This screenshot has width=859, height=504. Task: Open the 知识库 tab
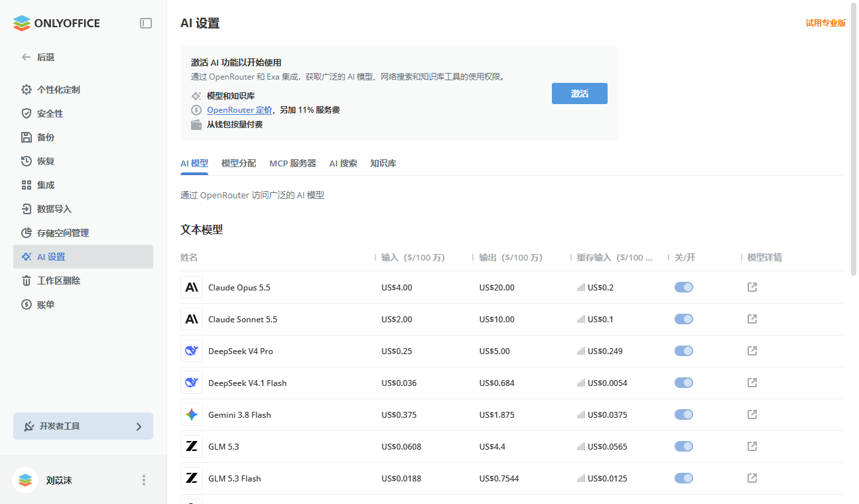point(383,163)
